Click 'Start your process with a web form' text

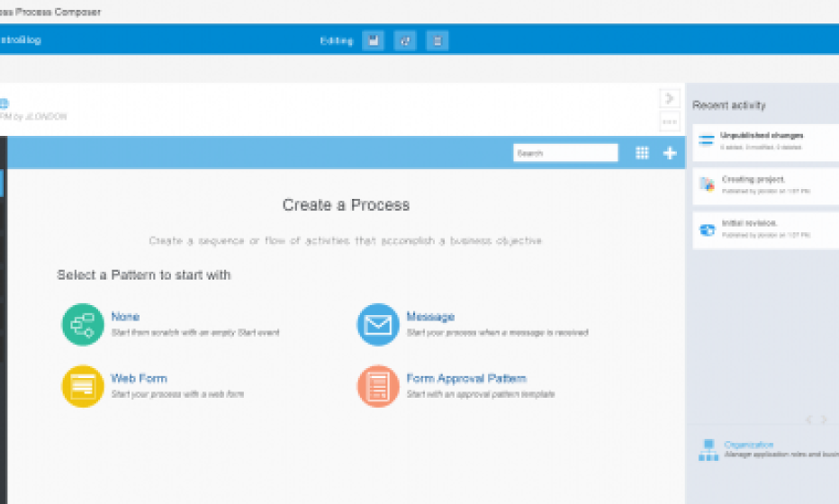click(177, 394)
